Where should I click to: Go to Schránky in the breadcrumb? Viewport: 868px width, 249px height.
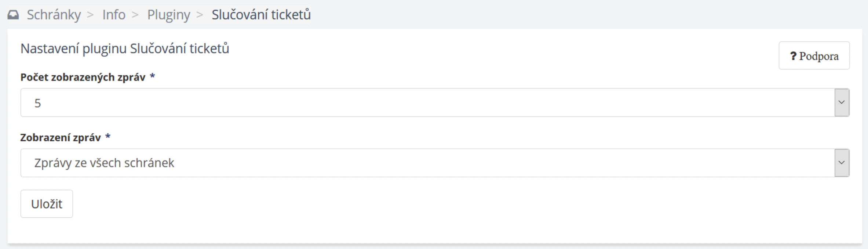click(54, 15)
